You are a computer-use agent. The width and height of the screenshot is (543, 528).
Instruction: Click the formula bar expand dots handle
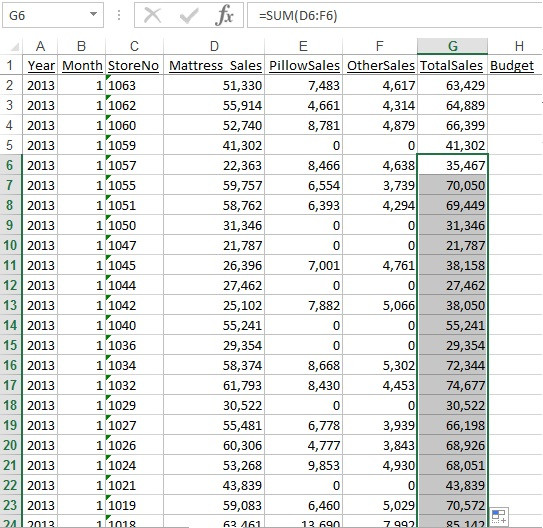coord(119,15)
